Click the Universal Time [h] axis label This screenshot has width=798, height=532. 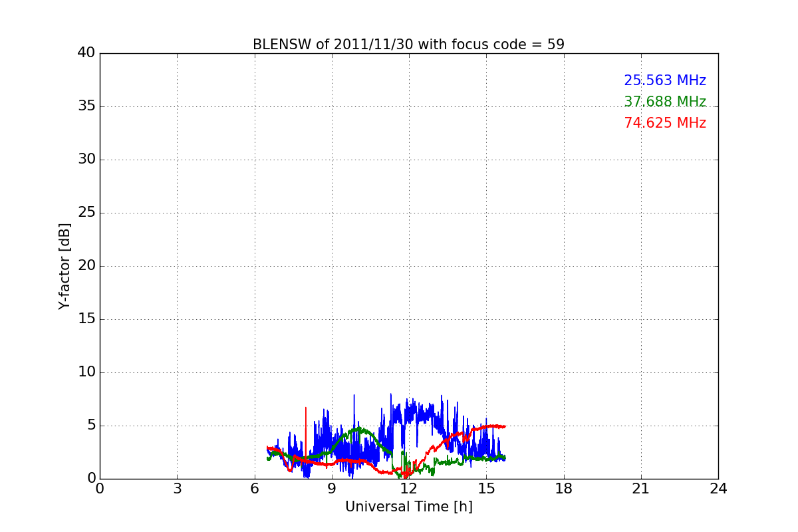pos(408,507)
